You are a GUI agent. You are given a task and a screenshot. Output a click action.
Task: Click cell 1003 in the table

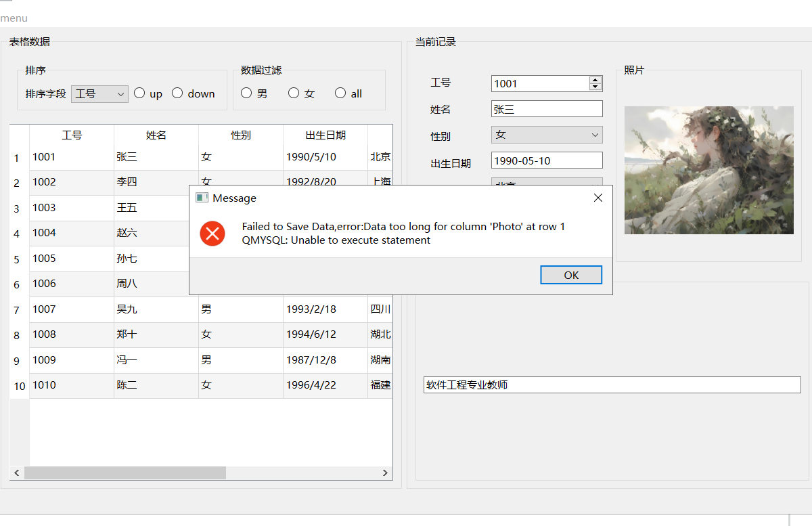click(x=72, y=208)
